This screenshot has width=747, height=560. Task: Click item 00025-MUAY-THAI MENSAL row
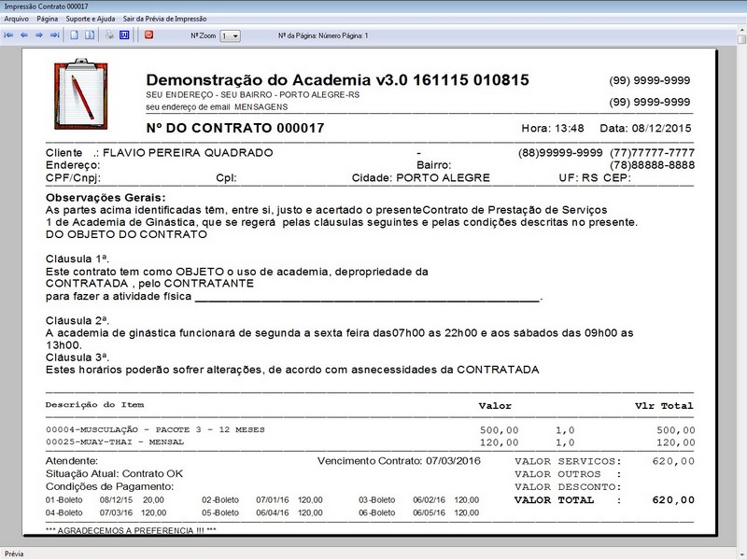[x=370, y=442]
